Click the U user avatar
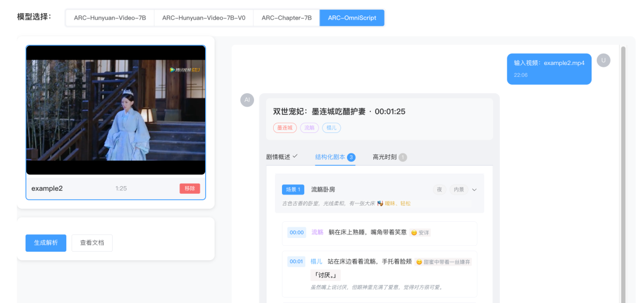The height and width of the screenshot is (303, 644). (603, 60)
